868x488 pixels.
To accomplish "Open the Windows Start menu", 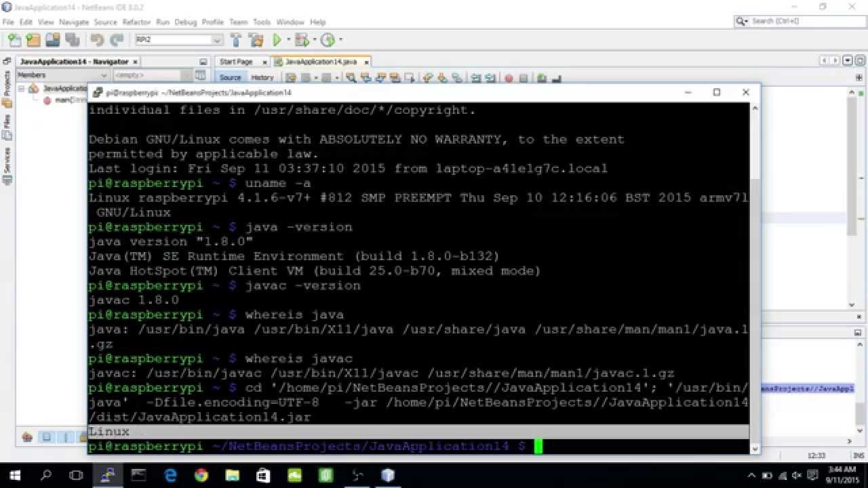I will pos(15,475).
